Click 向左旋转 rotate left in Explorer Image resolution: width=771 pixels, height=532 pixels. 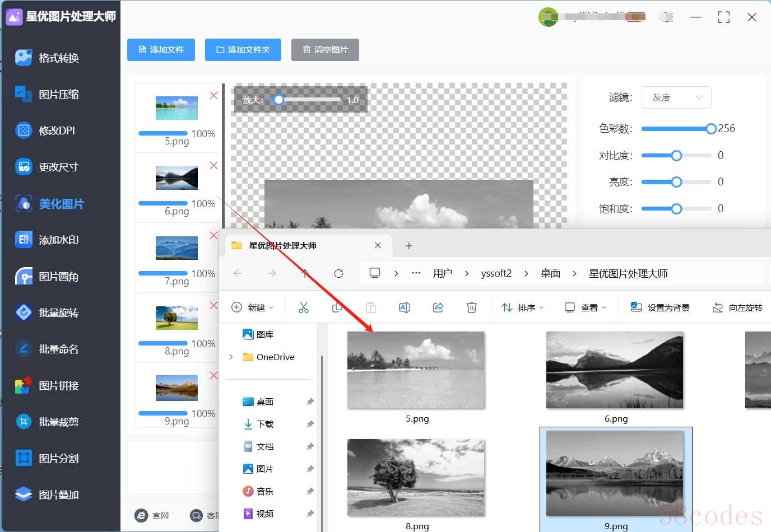[737, 307]
